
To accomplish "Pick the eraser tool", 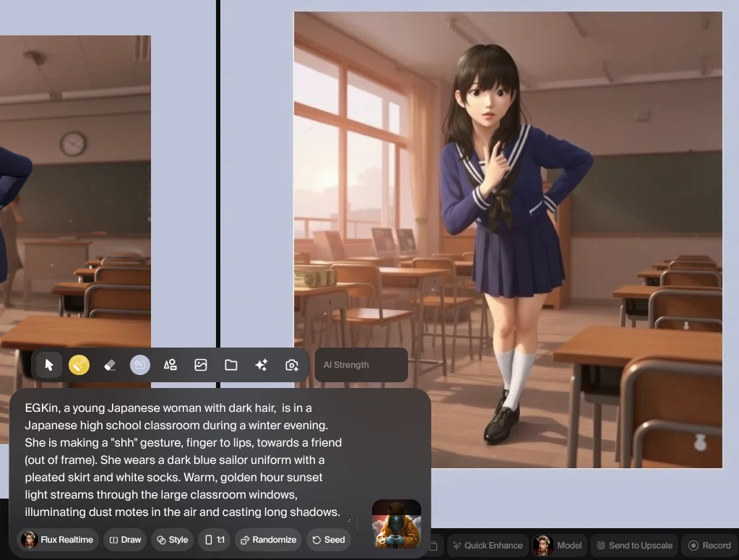I will click(x=110, y=365).
